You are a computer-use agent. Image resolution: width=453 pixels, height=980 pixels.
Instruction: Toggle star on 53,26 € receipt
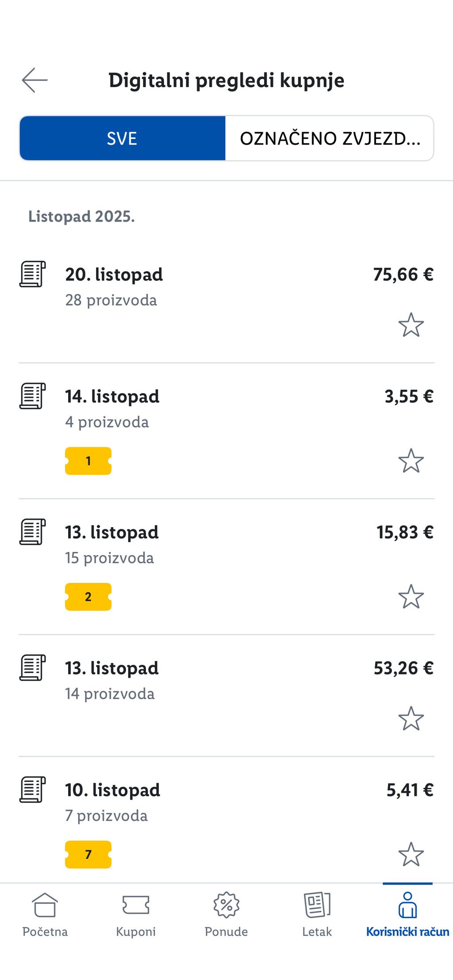(x=411, y=718)
